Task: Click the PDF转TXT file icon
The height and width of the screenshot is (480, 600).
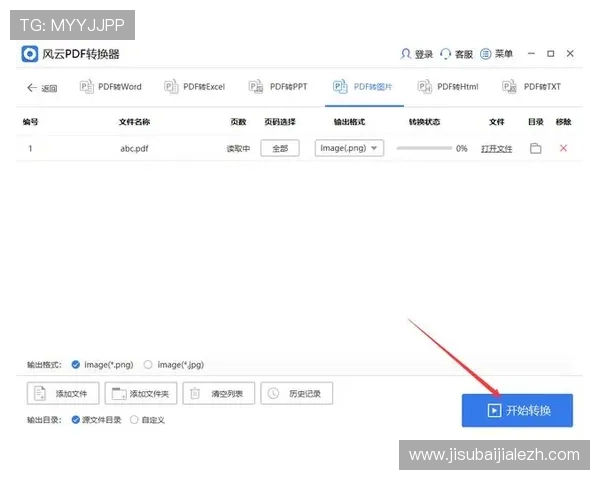Action: pyautogui.click(x=509, y=87)
